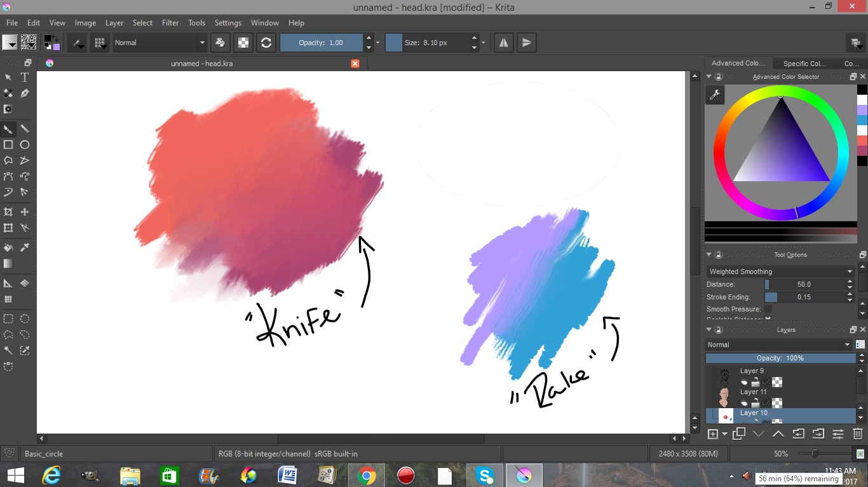Select the Crop tool
This screenshot has width=868, height=487.
pyautogui.click(x=8, y=212)
